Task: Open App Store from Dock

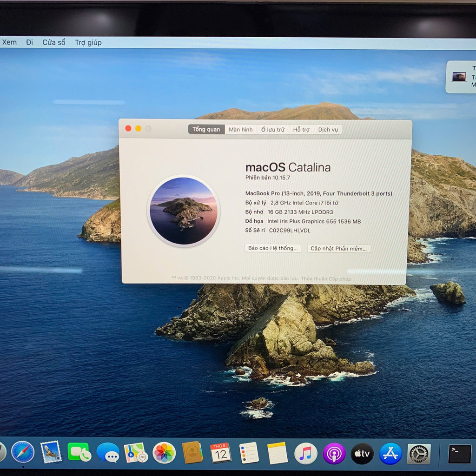Action: 390,454
